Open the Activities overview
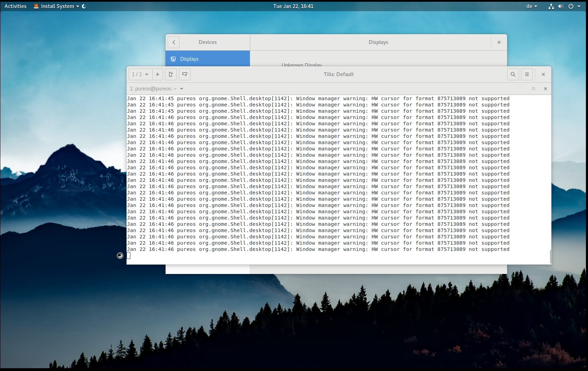The width and height of the screenshot is (588, 371). tap(15, 6)
